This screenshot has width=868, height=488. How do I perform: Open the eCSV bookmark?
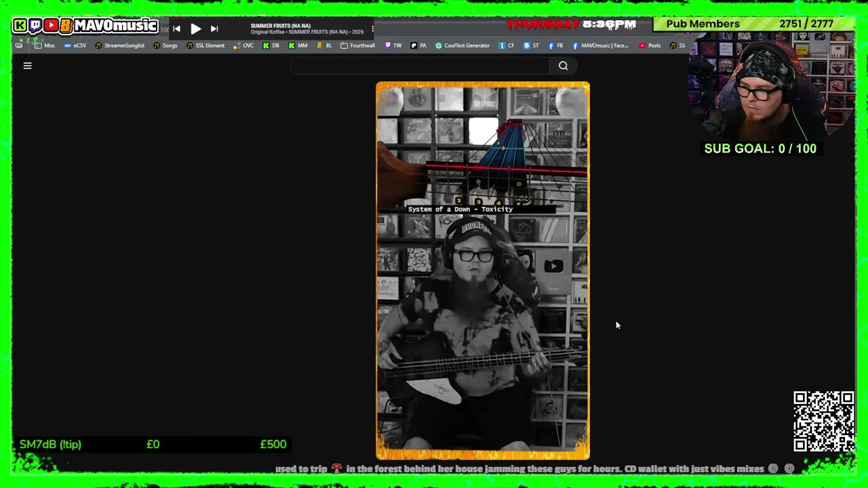coord(75,45)
